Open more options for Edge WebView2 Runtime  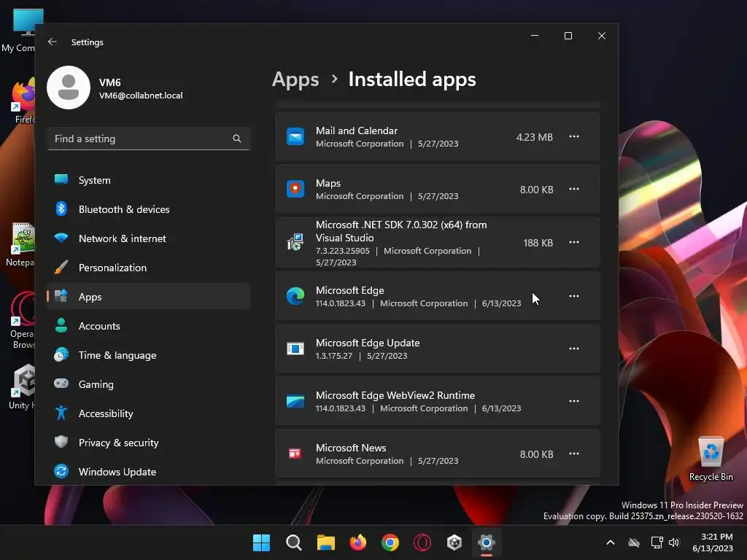[574, 401]
